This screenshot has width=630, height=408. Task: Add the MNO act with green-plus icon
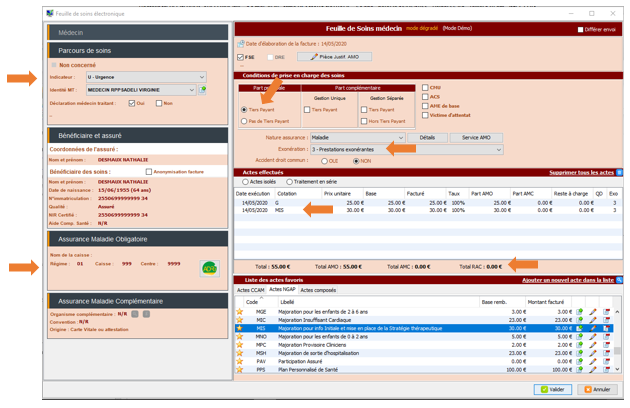pyautogui.click(x=579, y=337)
